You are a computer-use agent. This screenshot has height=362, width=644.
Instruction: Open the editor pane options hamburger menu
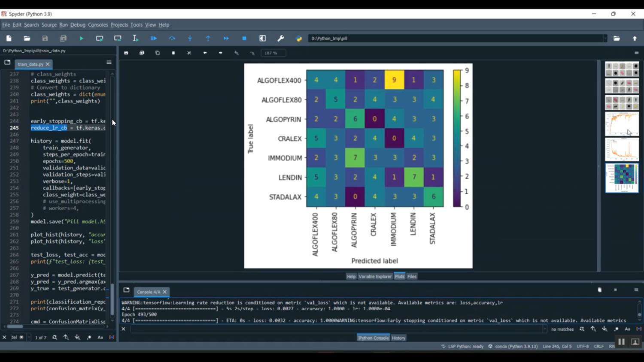[x=109, y=63]
